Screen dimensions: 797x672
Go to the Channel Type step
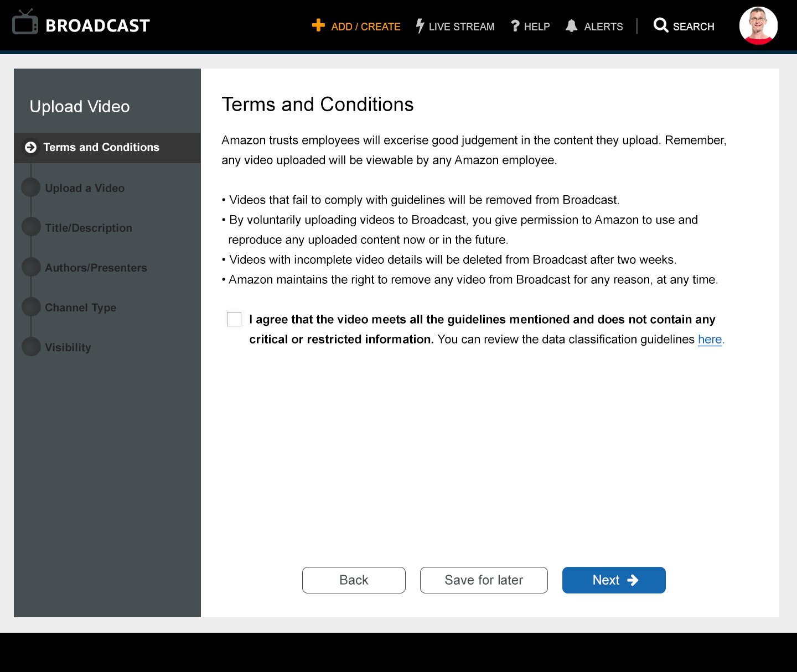pos(80,308)
